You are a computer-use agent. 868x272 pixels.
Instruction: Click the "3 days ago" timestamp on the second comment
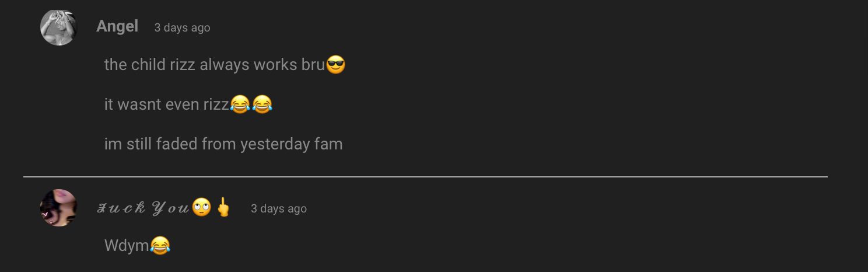click(x=279, y=208)
